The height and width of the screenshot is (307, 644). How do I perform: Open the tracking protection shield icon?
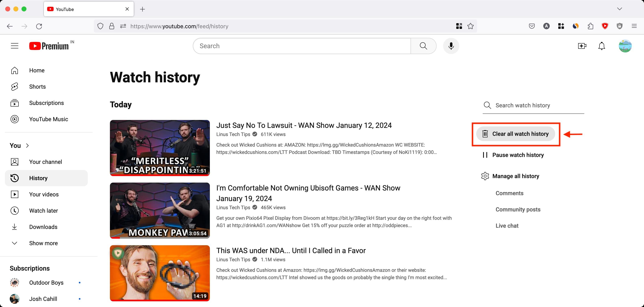tap(100, 26)
